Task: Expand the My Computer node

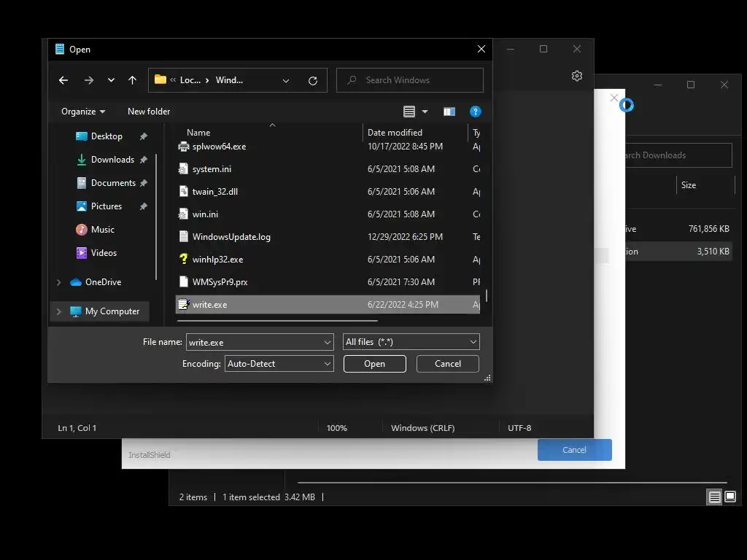Action: pyautogui.click(x=58, y=311)
